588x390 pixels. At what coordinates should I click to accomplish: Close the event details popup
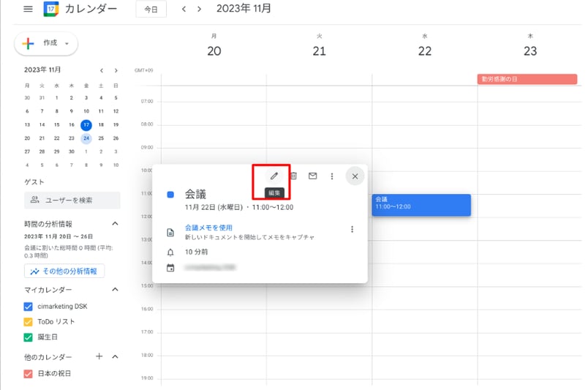[x=355, y=176]
